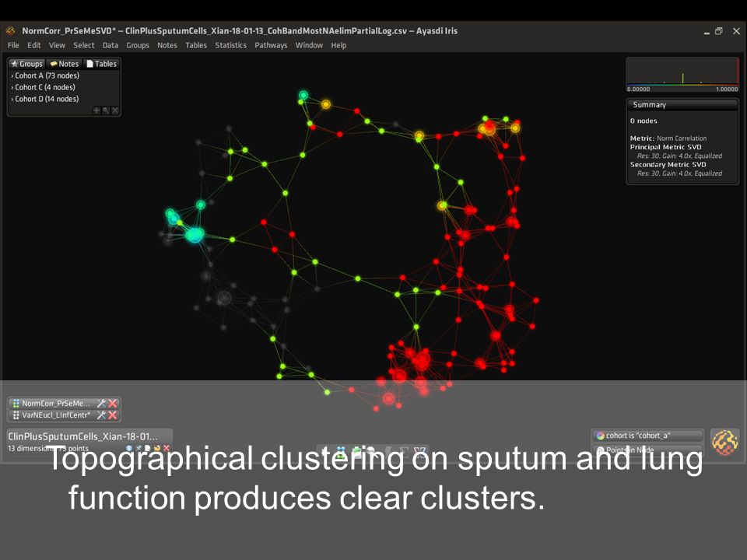Remove NormCorr_PrSeMe analysis with red X
Viewport: 747px width, 560px height.
tap(112, 404)
